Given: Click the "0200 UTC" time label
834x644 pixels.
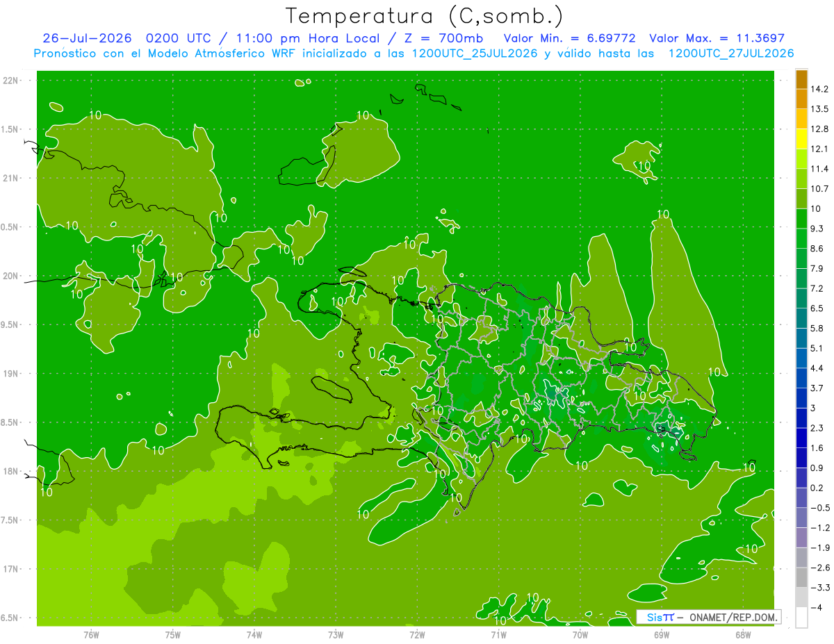Looking at the screenshot, I should (x=177, y=38).
